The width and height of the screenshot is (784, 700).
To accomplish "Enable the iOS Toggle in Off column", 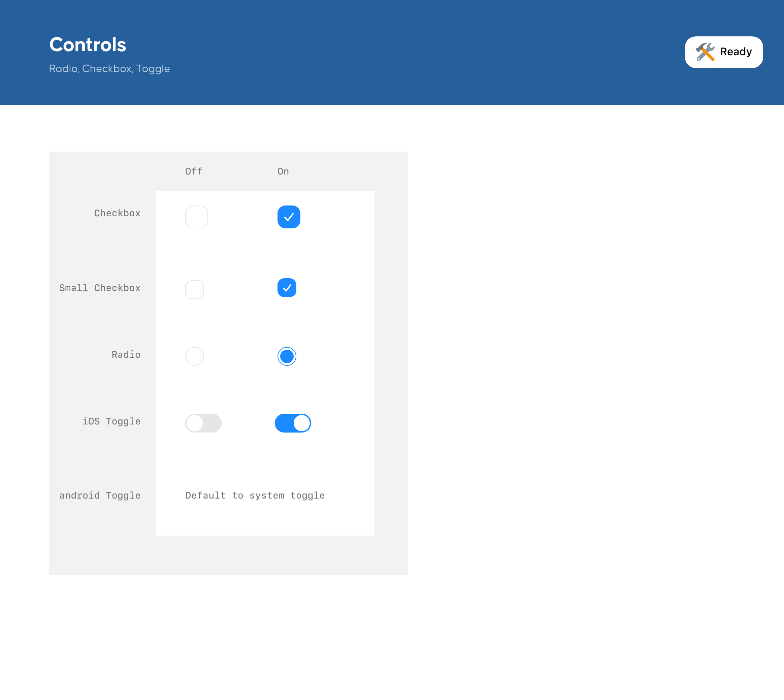I will pos(203,423).
